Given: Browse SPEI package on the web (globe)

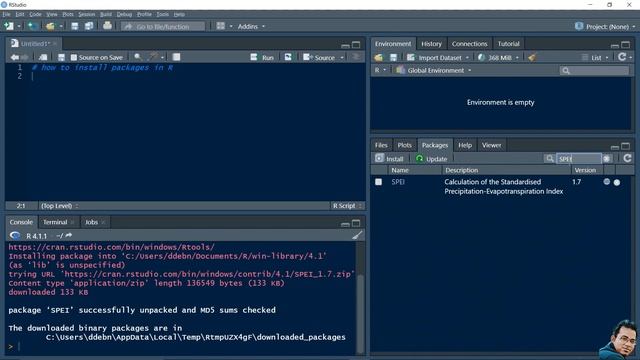Looking at the screenshot, I should click(607, 182).
